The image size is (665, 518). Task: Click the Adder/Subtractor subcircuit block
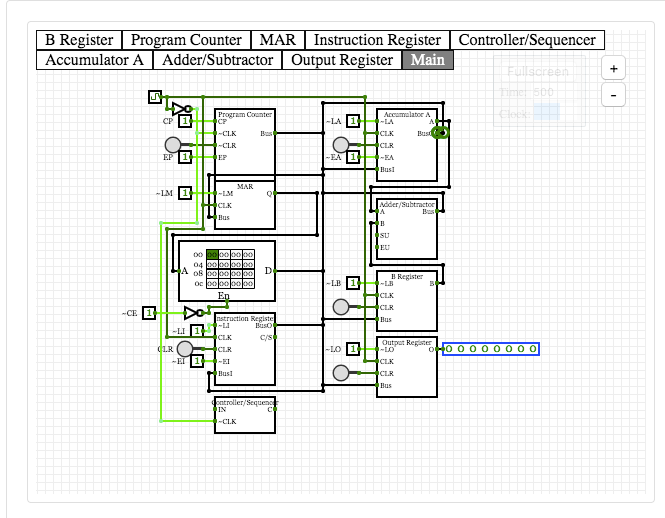[407, 229]
